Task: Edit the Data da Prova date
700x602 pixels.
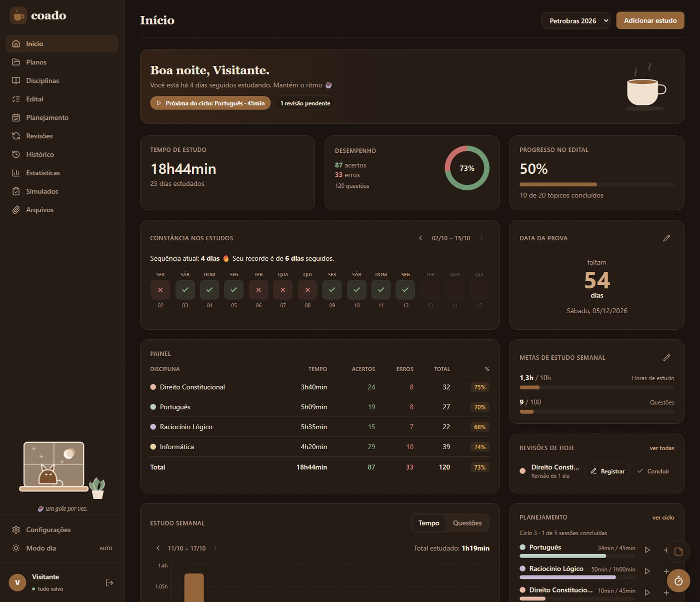Action: click(666, 238)
